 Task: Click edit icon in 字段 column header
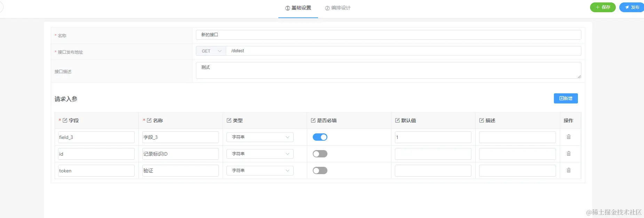[x=65, y=120]
